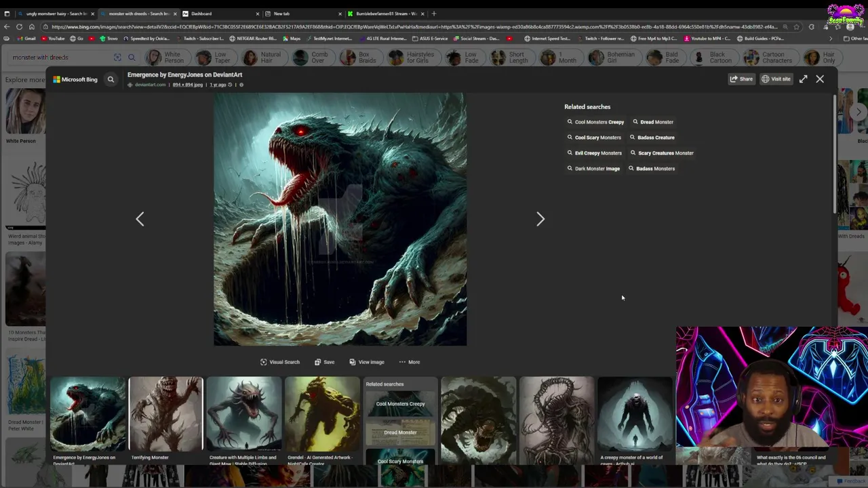Search related 'Badass Monsters'
This screenshot has width=868, height=488.
coord(651,169)
